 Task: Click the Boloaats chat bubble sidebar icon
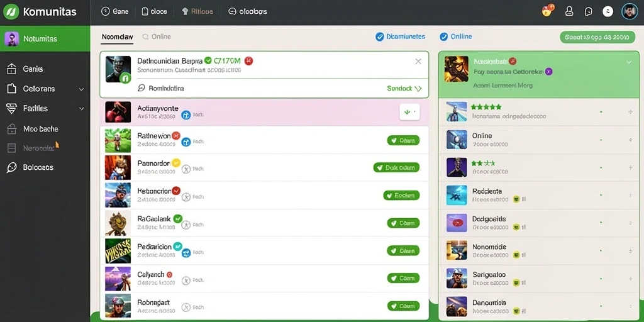click(x=11, y=167)
